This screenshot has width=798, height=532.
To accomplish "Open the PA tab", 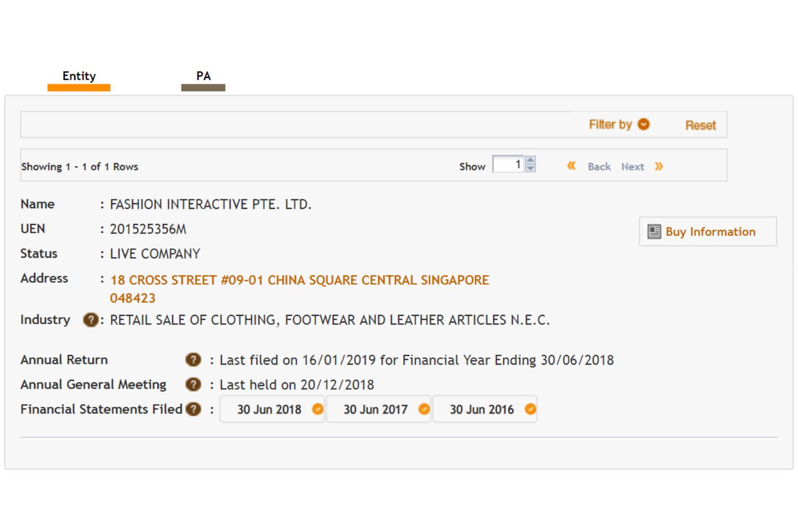I will [x=203, y=76].
